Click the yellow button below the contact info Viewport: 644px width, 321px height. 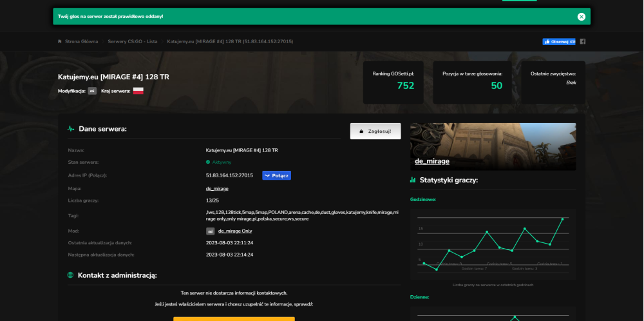[x=234, y=319]
